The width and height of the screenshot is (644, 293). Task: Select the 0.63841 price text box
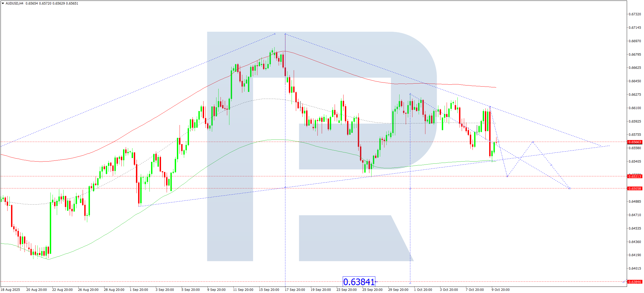point(359,282)
